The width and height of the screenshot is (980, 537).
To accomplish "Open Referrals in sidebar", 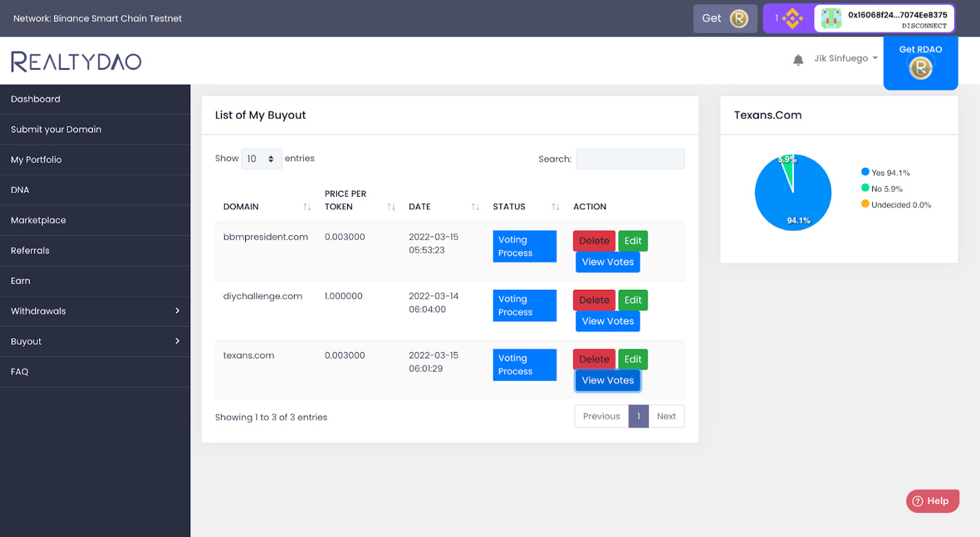I will tap(94, 251).
